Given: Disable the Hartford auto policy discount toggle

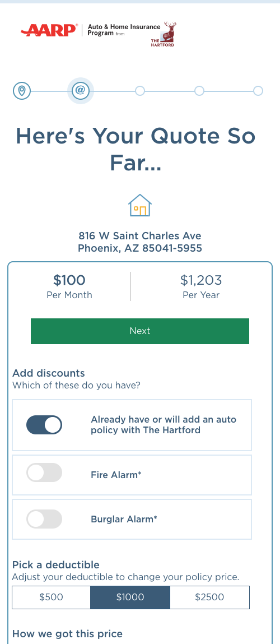Looking at the screenshot, I should [44, 425].
